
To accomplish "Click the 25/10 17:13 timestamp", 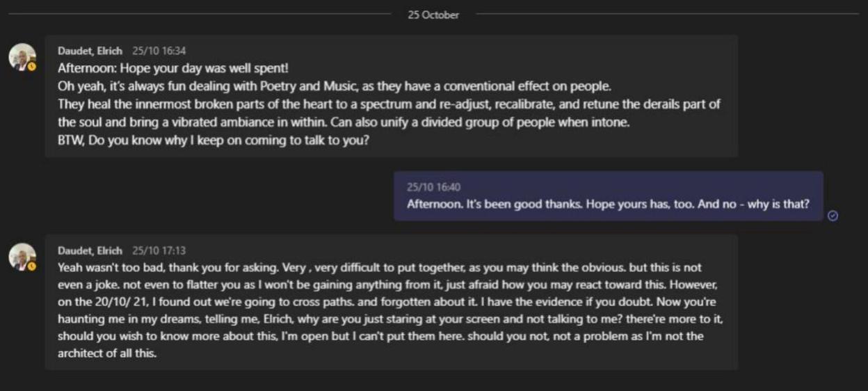I will (x=159, y=250).
